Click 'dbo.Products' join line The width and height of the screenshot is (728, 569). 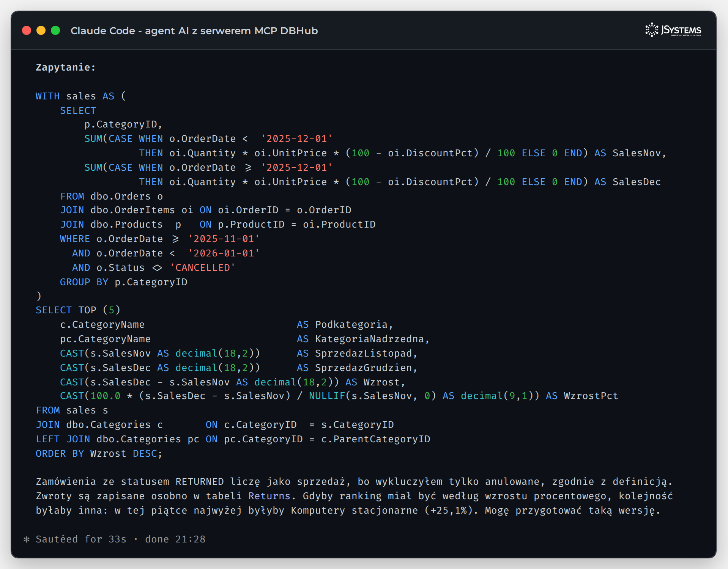(218, 224)
